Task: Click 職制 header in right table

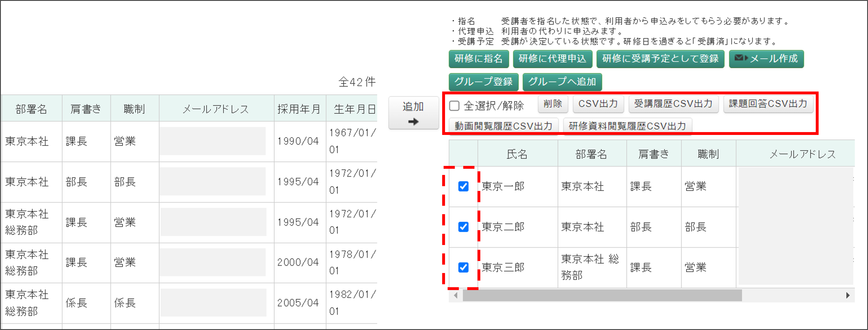Action: coord(708,154)
